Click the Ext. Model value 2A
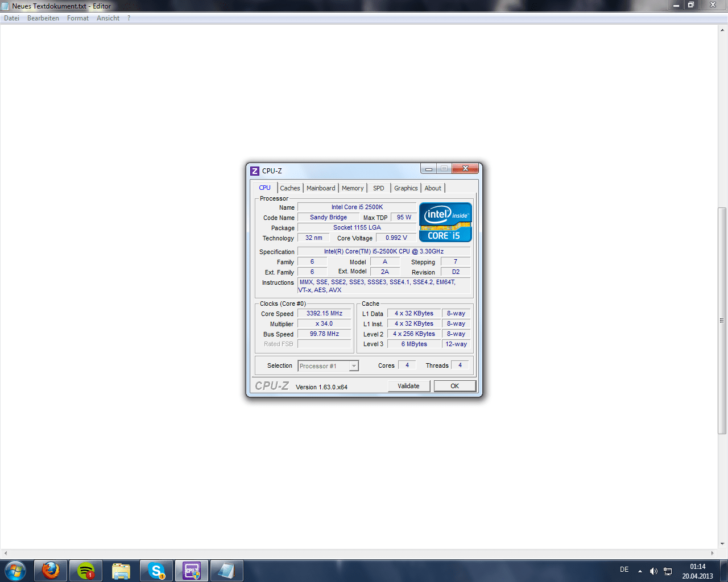728x582 pixels. click(385, 272)
